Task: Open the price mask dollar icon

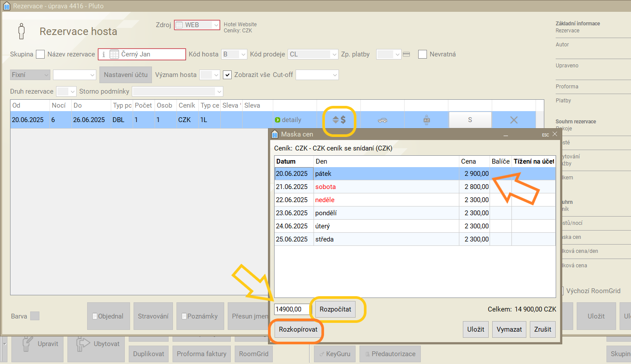Action: tap(339, 120)
